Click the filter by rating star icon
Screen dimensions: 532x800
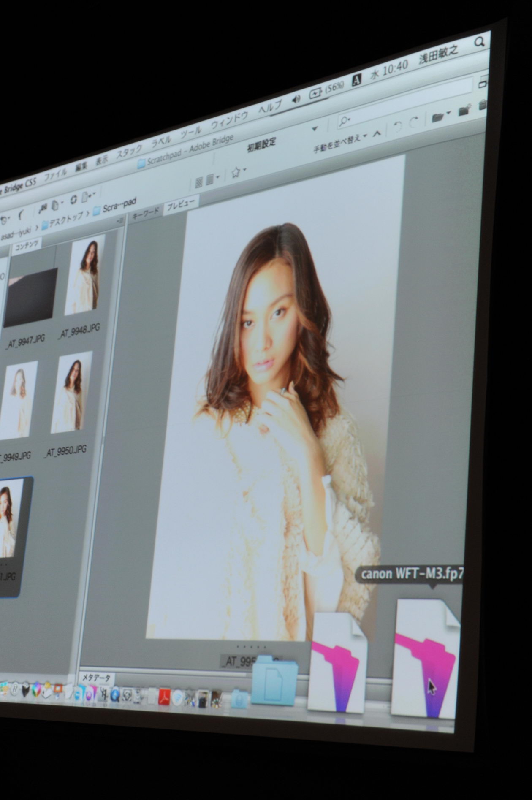236,172
